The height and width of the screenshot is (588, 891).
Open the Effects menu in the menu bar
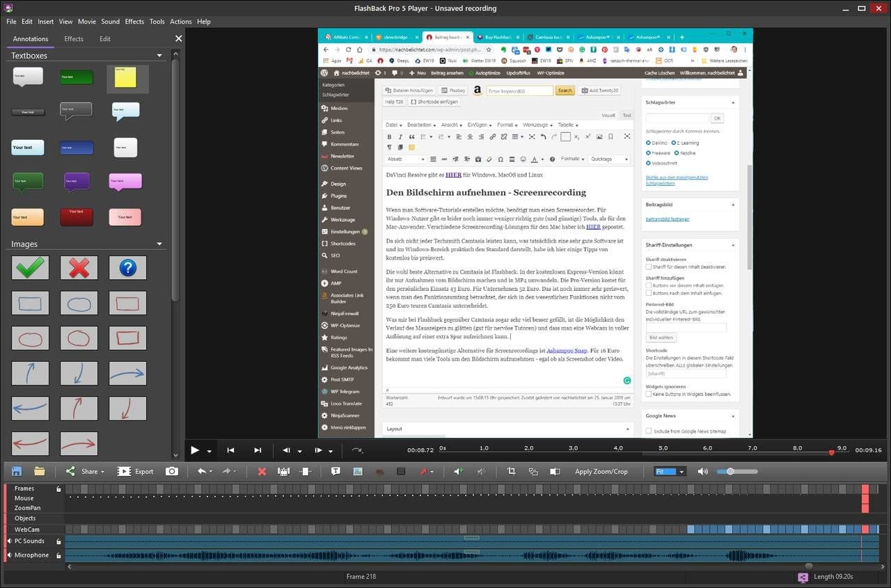(x=134, y=22)
